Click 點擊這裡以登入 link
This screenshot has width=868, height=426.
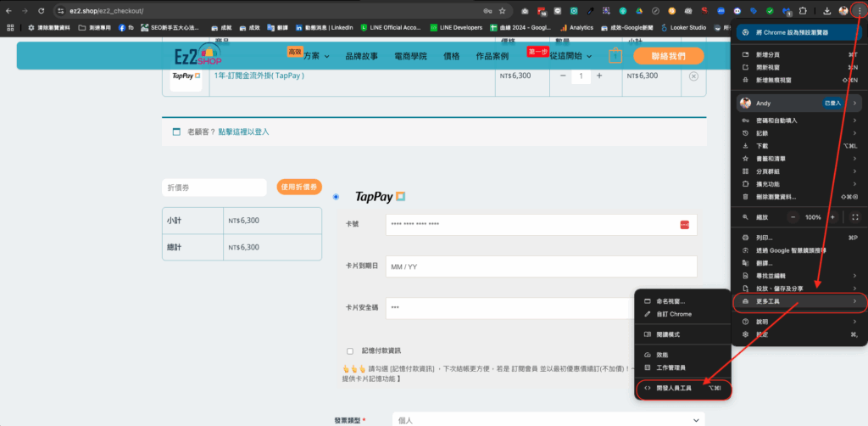coord(243,132)
